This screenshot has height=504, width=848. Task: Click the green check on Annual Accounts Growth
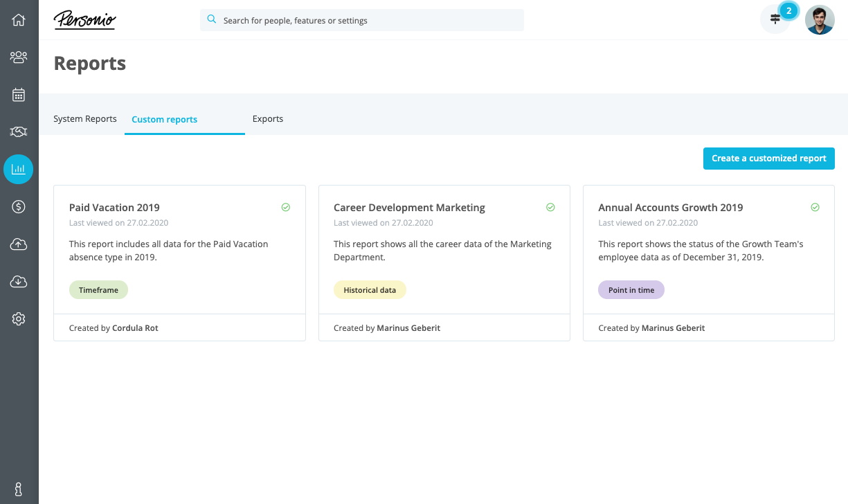click(x=815, y=207)
